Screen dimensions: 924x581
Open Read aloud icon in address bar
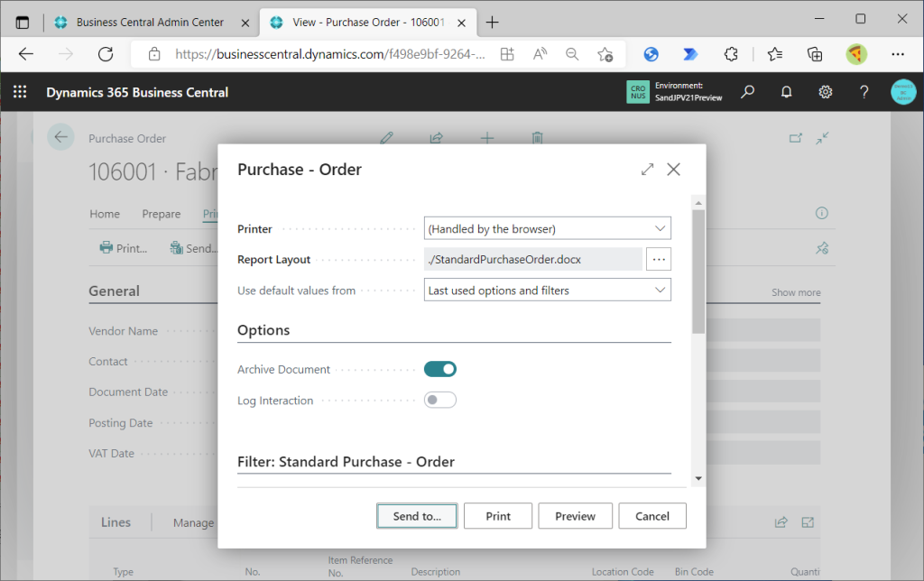click(x=540, y=54)
